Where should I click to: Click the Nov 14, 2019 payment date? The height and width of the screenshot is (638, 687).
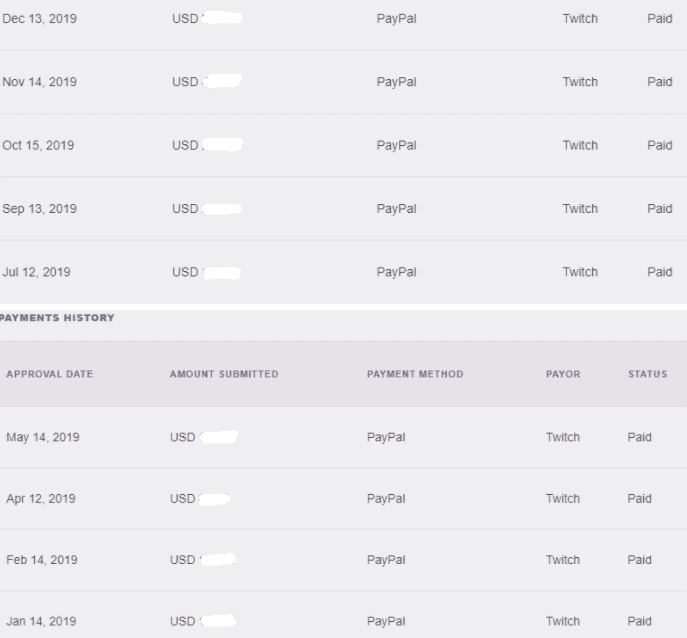(x=39, y=82)
